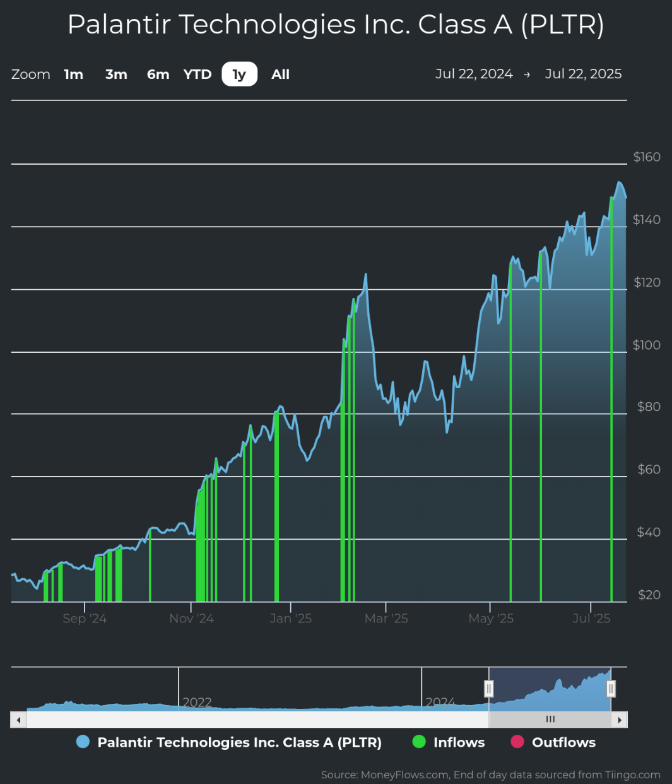Click the Sep '24 axis label
Viewport: 672px width, 784px height.
tap(85, 619)
